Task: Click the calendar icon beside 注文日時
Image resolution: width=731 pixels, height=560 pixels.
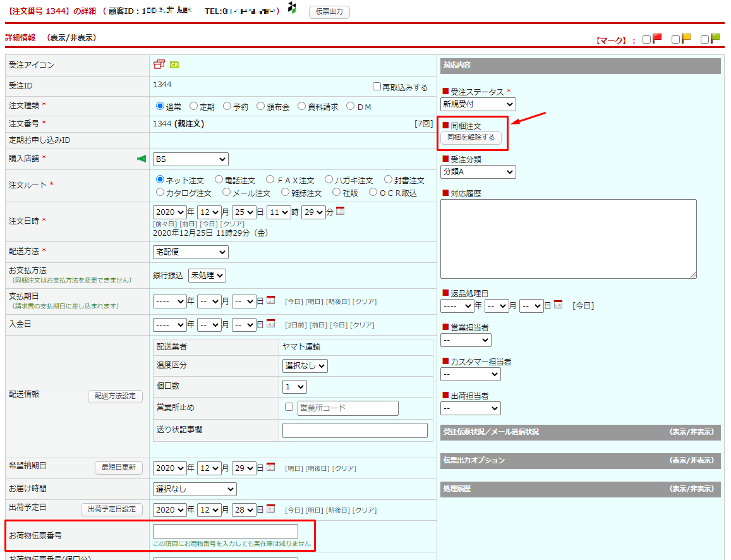Action: click(x=340, y=212)
